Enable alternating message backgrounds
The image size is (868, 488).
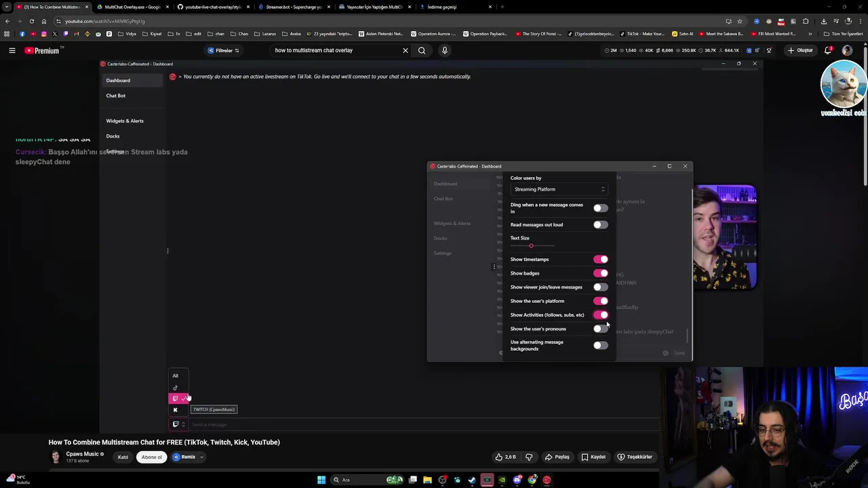click(x=600, y=345)
